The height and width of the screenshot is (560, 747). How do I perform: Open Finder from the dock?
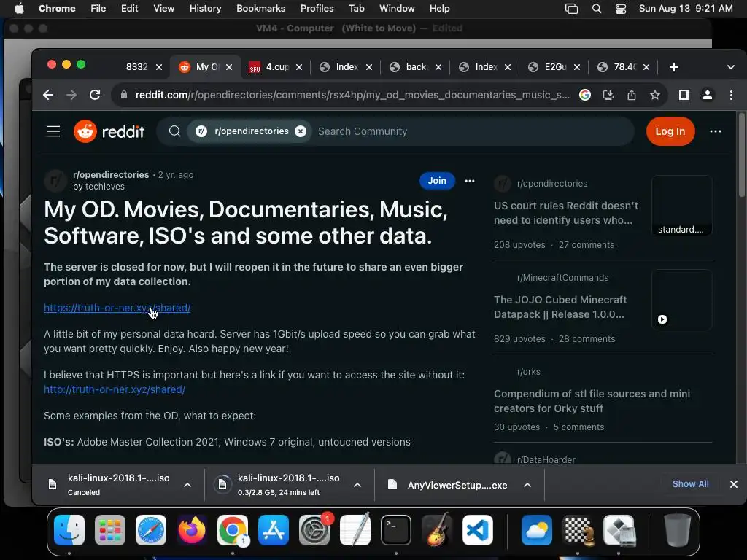click(69, 530)
